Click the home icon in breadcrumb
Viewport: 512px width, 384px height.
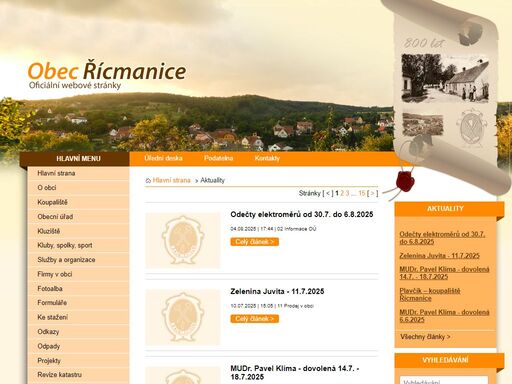coord(148,180)
